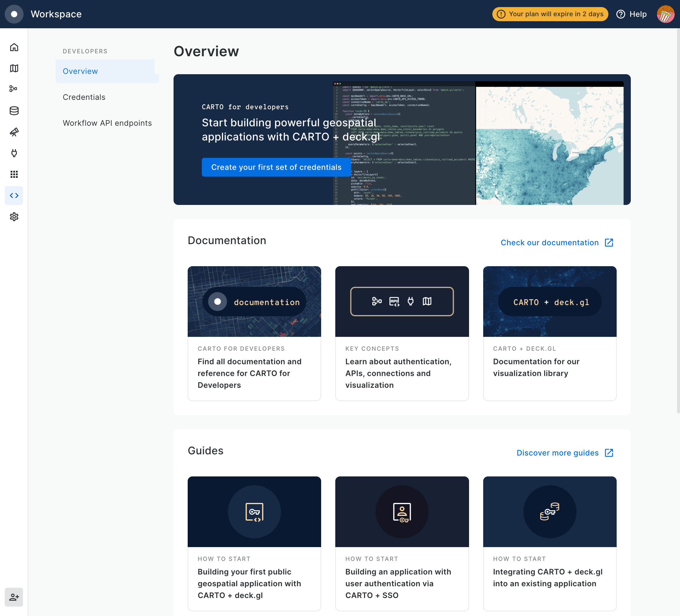Open the Data Observatory telescope icon

click(x=14, y=132)
